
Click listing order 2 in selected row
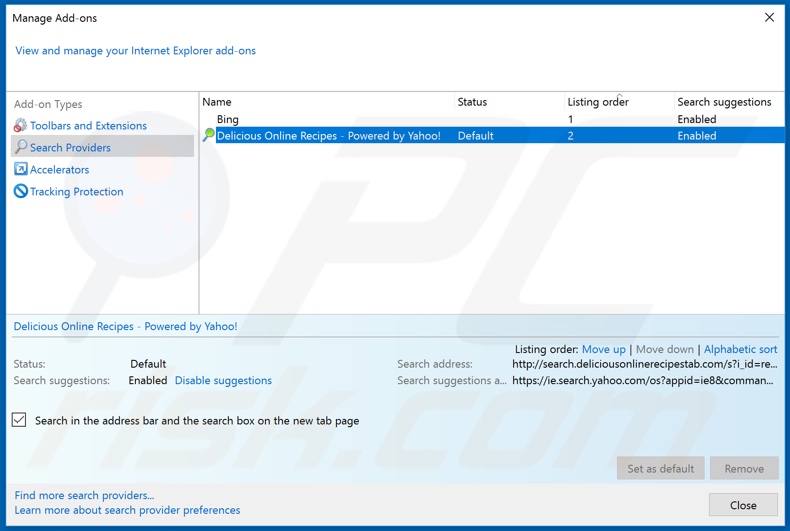pyautogui.click(x=570, y=136)
